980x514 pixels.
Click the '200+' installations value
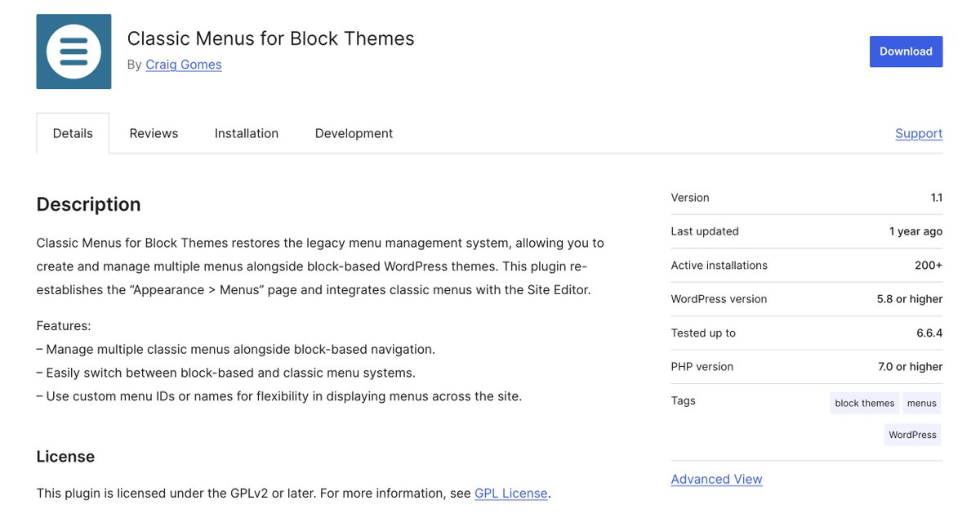coord(929,266)
